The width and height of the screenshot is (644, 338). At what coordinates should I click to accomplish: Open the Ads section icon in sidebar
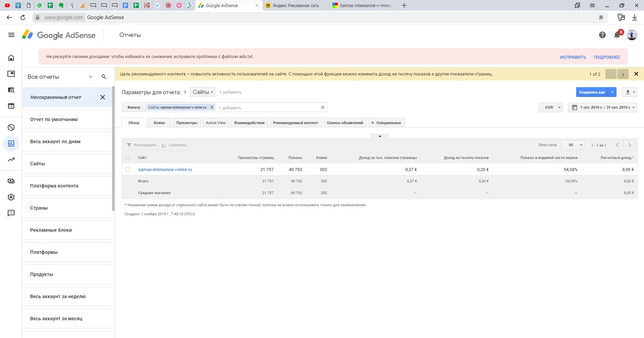point(11,74)
